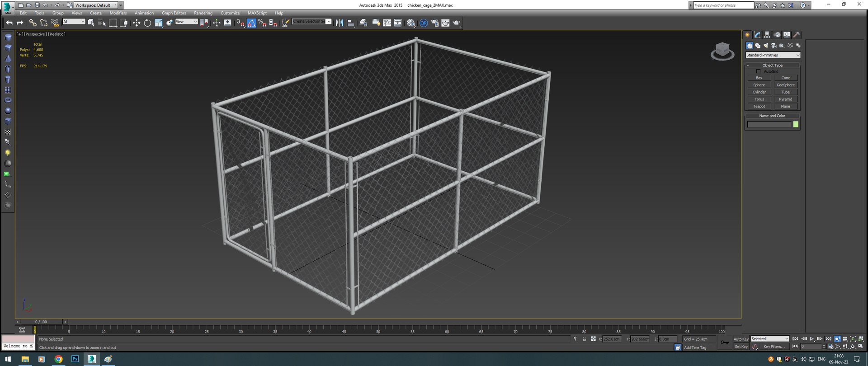868x366 pixels.
Task: Click the Space Warps category icon
Action: click(x=790, y=46)
